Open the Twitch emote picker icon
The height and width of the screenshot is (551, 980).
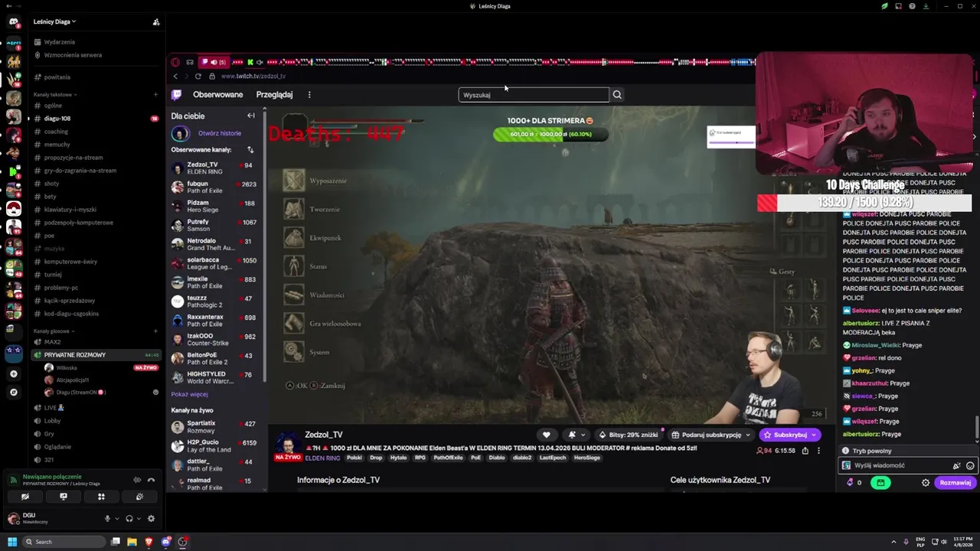point(970,465)
